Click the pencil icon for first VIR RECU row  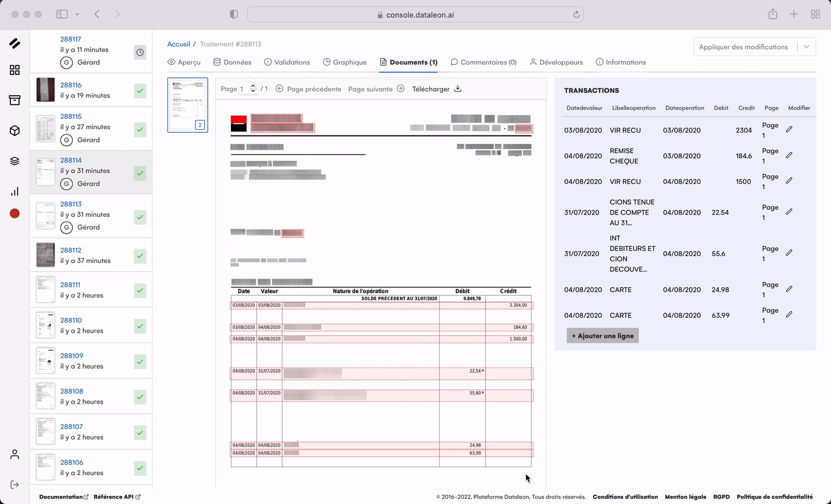coord(789,129)
